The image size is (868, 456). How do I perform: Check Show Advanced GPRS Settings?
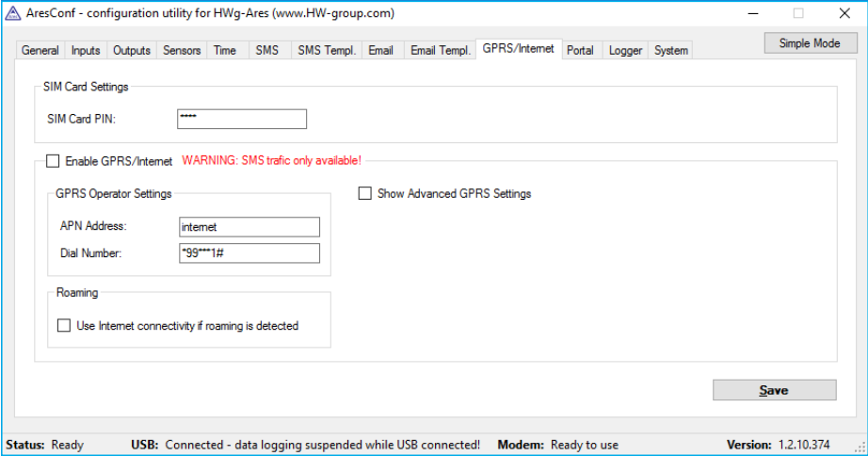[365, 194]
